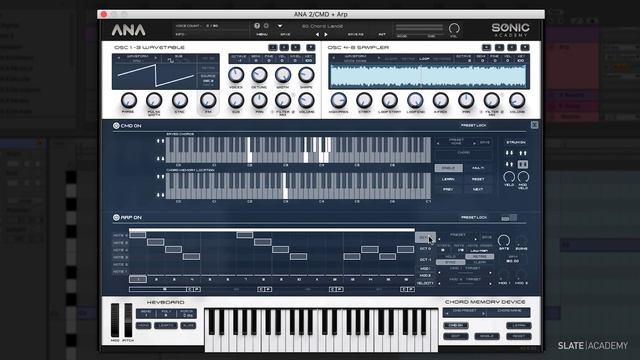Screen dimensions: 640x360
Task: Select arpeggiator step 1 cell
Action: [x=138, y=280]
